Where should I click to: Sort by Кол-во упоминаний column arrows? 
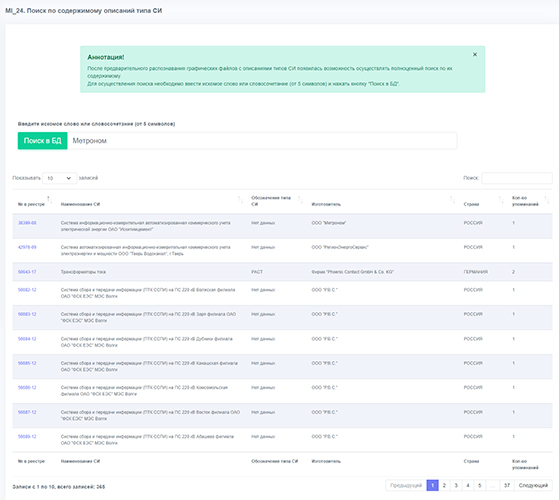[546, 200]
